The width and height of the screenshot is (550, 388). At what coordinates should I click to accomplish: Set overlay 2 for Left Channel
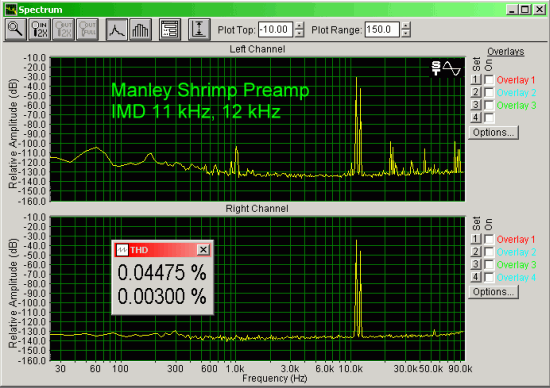[475, 92]
